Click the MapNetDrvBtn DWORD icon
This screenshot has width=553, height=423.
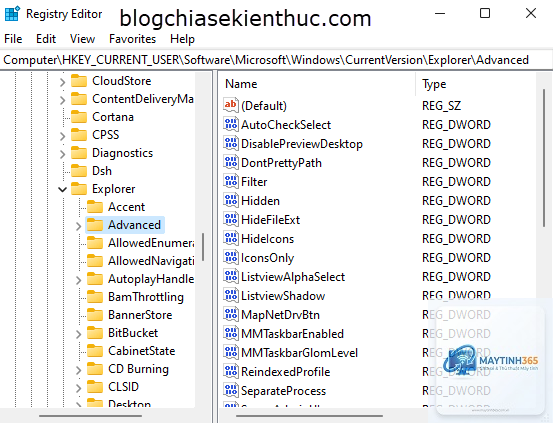(x=231, y=315)
